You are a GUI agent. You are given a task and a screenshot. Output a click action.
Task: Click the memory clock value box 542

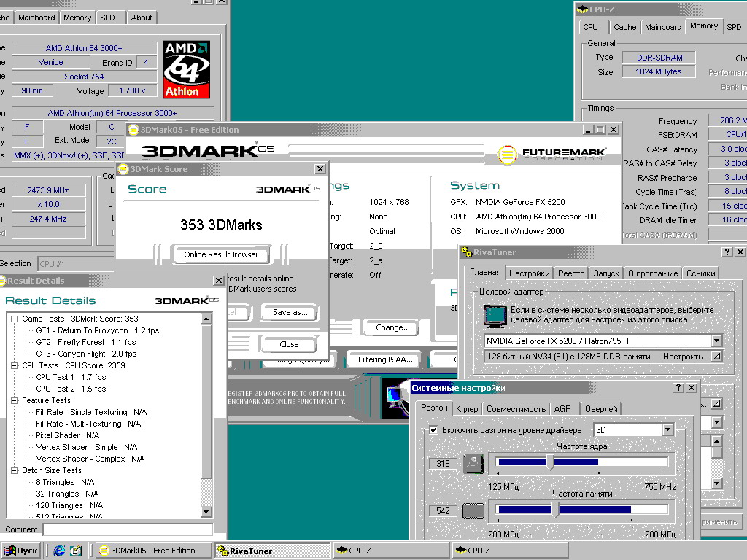443,511
